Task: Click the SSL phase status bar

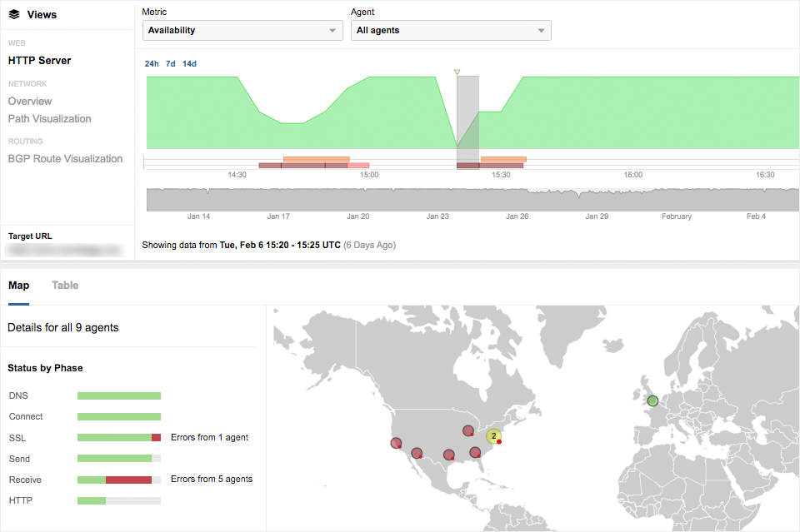Action: coord(118,438)
